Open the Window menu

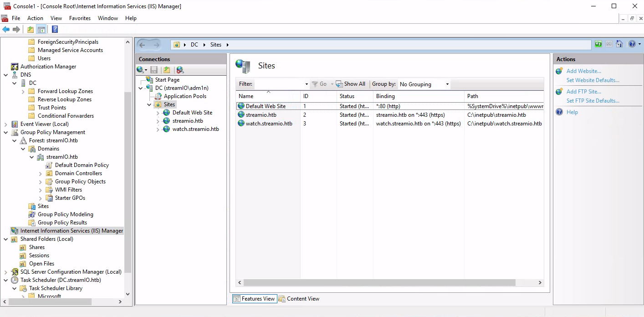point(108,18)
